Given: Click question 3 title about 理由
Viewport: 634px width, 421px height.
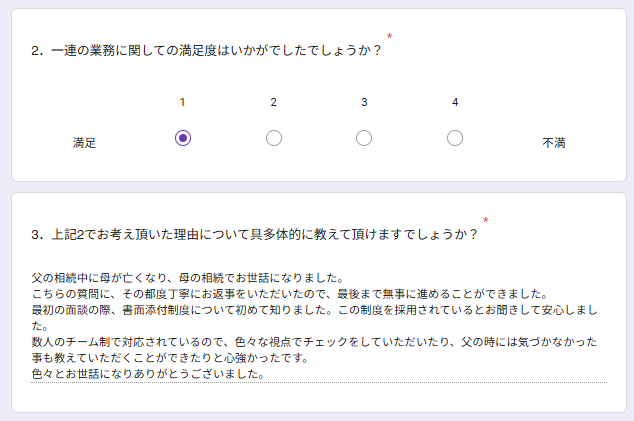Looking at the screenshot, I should pos(254,235).
